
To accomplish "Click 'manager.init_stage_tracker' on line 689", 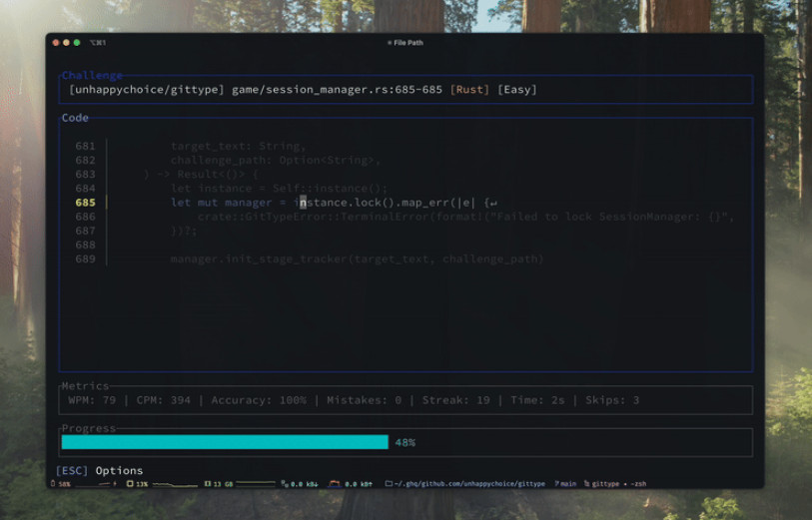I will pyautogui.click(x=259, y=259).
